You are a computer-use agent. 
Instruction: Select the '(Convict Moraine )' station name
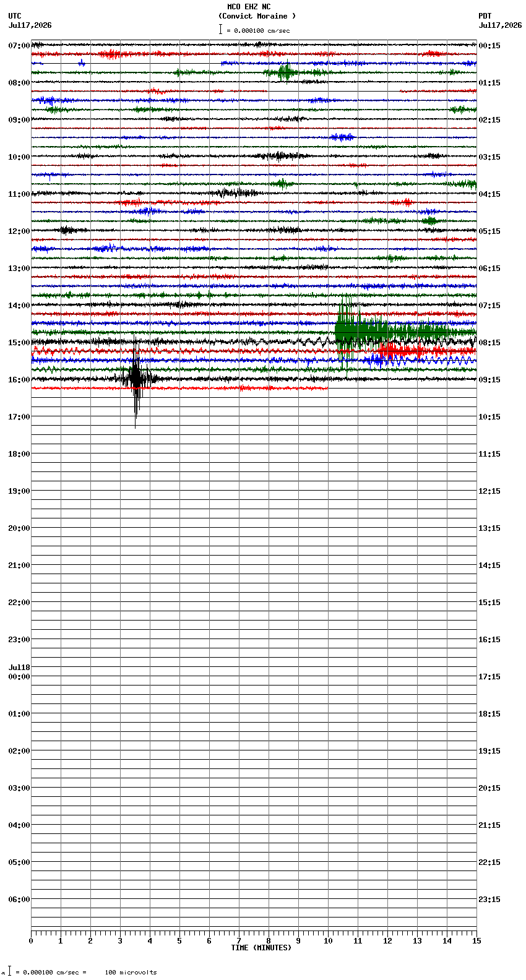[x=257, y=16]
